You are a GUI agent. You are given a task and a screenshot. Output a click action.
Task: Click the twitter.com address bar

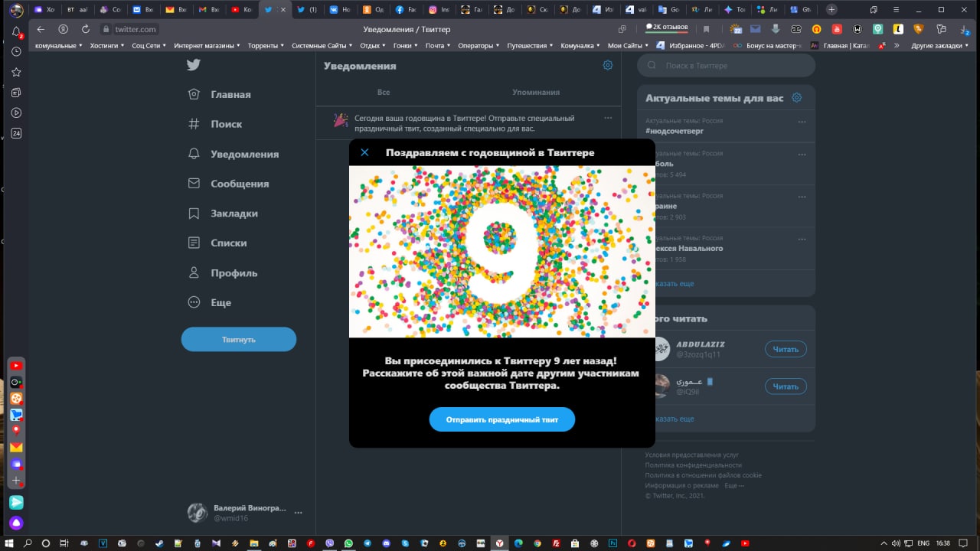(136, 29)
